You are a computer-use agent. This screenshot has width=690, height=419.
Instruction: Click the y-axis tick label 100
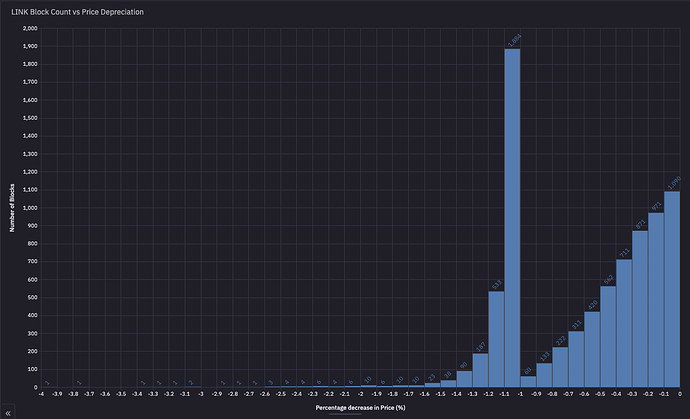pos(33,369)
